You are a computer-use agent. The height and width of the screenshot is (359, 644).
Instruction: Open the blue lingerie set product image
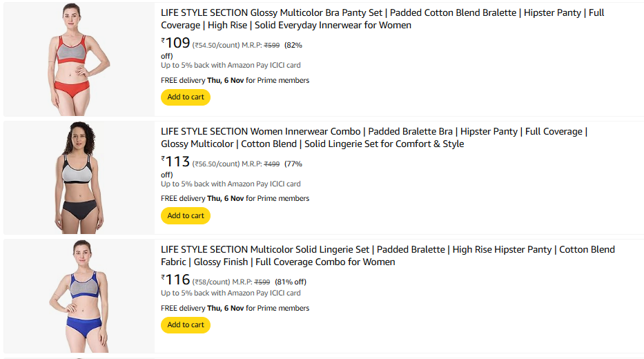pos(79,296)
